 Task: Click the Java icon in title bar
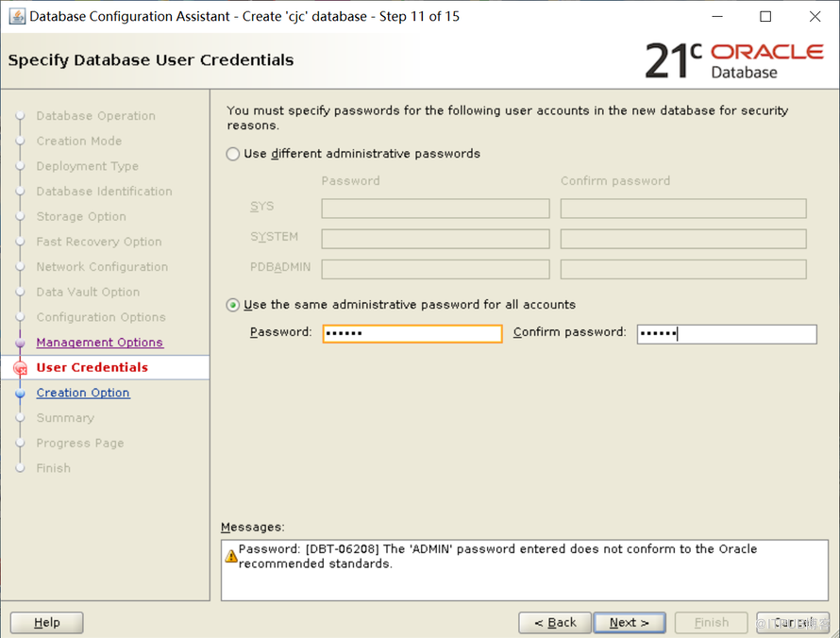point(17,17)
